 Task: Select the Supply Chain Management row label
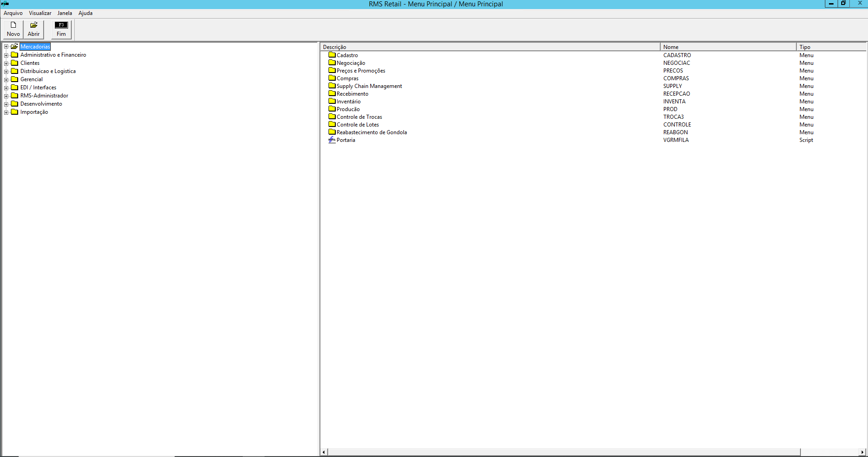point(369,86)
